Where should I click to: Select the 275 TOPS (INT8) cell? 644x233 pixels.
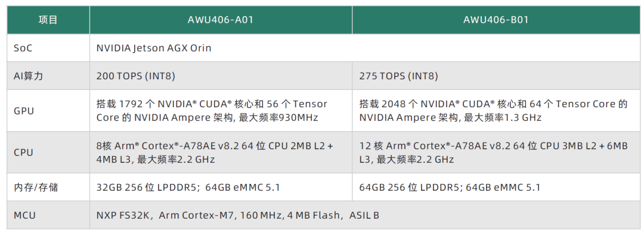point(496,76)
